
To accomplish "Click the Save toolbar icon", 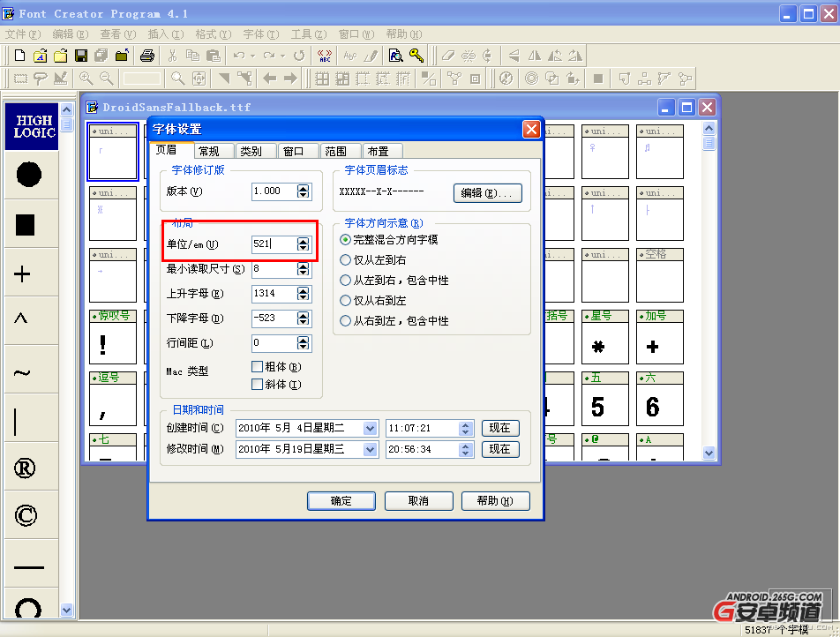I will pyautogui.click(x=80, y=55).
